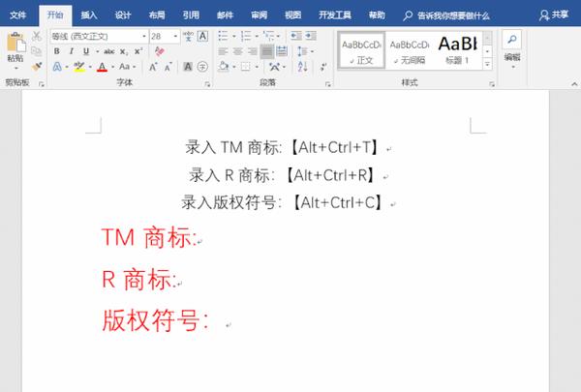Click the Decrease Font Size icon
Viewport: 581px width, 392px height.
(x=168, y=67)
